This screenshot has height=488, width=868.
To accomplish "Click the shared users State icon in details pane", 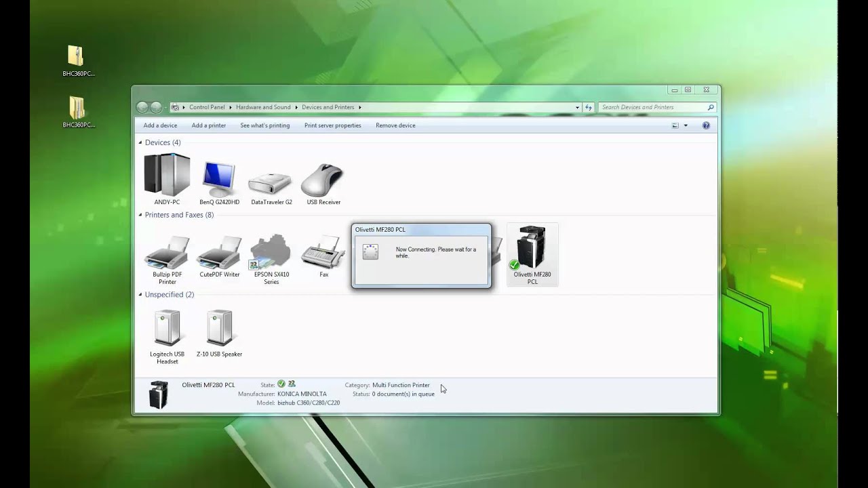I will [x=292, y=384].
